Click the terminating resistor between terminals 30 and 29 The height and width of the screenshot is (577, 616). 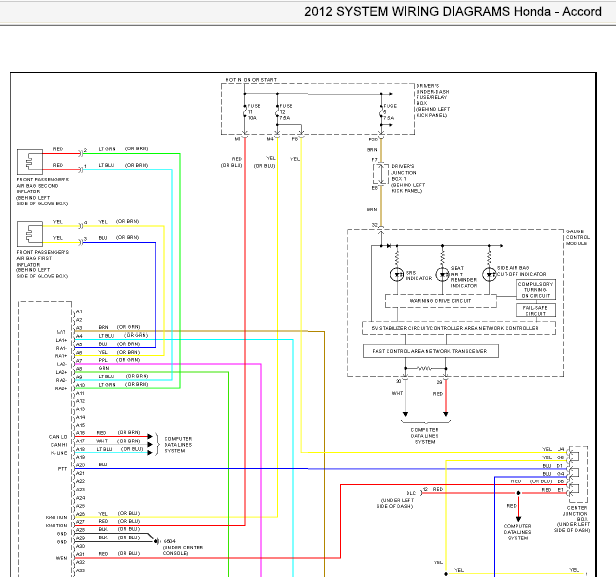424,368
